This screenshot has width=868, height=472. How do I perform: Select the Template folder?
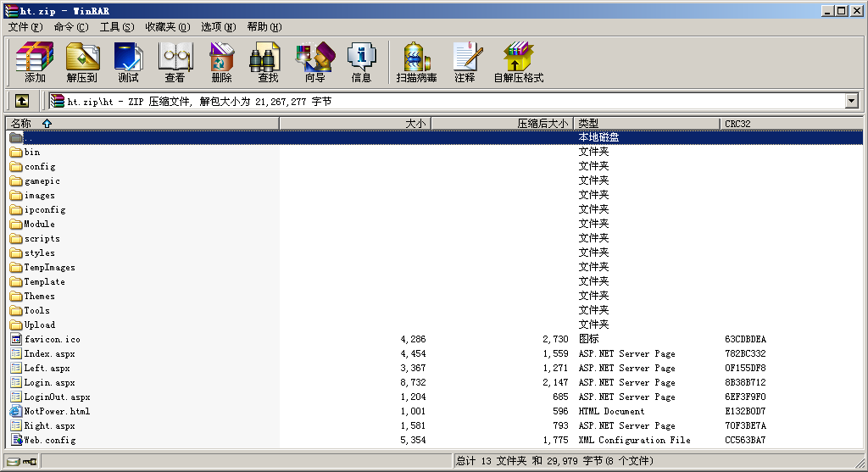pyautogui.click(x=44, y=281)
